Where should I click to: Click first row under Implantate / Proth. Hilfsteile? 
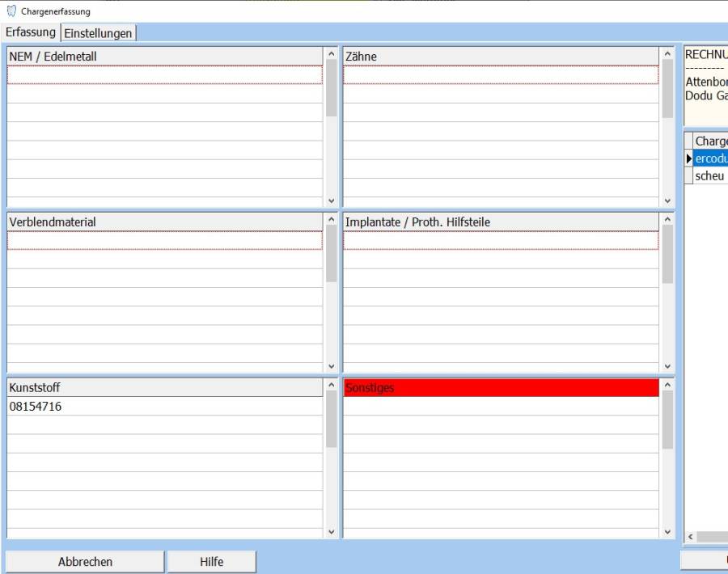pos(501,241)
